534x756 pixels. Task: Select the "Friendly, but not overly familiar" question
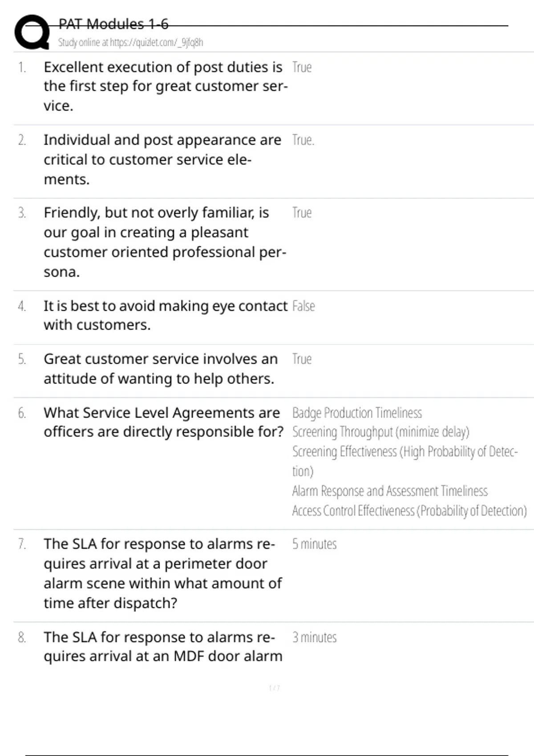[165, 242]
